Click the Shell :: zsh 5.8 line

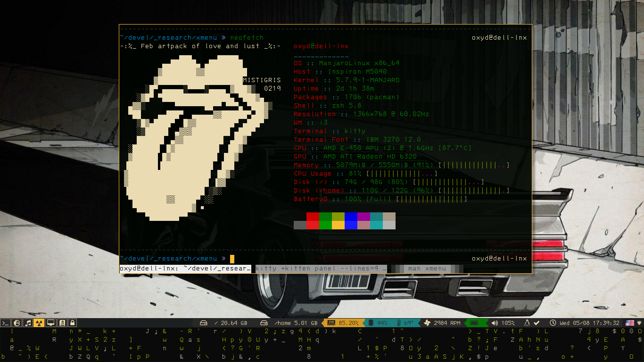327,106
